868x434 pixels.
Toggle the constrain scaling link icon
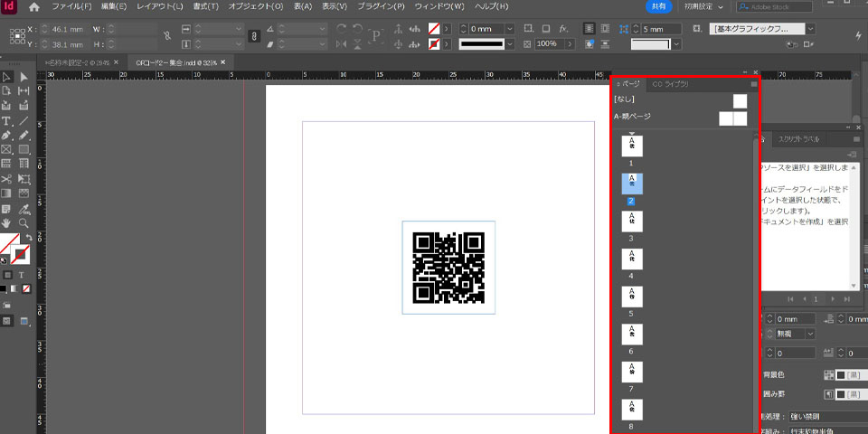[255, 36]
